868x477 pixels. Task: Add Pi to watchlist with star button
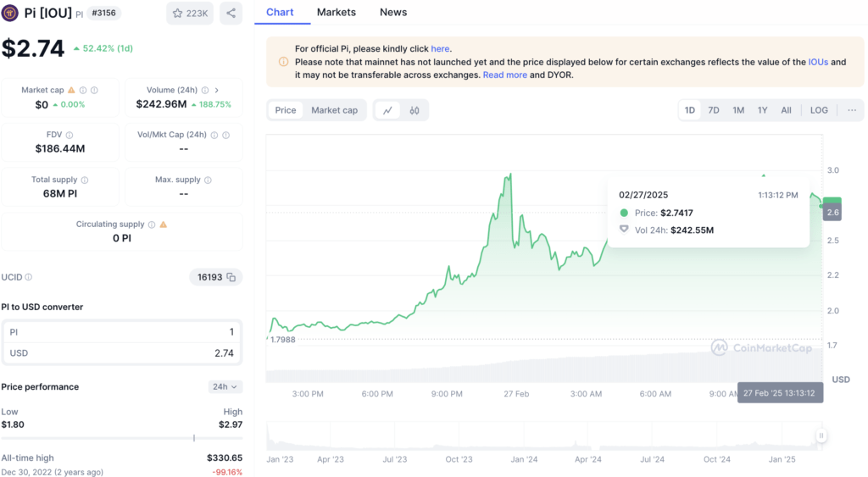190,14
